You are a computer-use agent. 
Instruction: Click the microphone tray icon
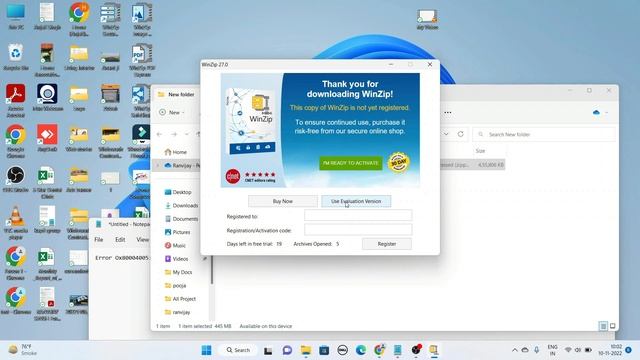(537, 350)
